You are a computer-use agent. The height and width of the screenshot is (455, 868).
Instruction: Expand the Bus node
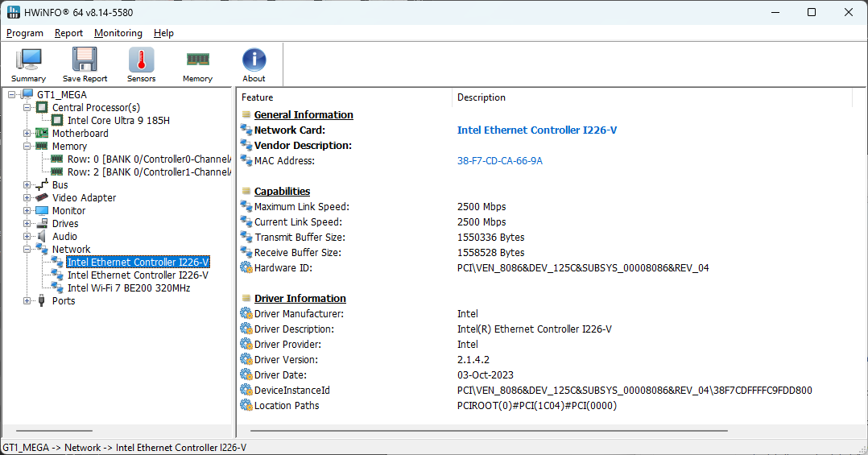point(27,185)
